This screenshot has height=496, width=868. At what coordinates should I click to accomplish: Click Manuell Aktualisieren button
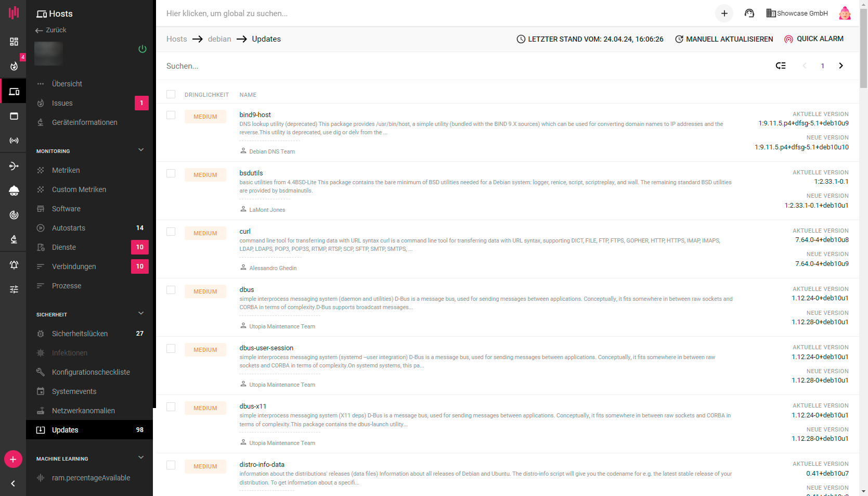(x=723, y=39)
